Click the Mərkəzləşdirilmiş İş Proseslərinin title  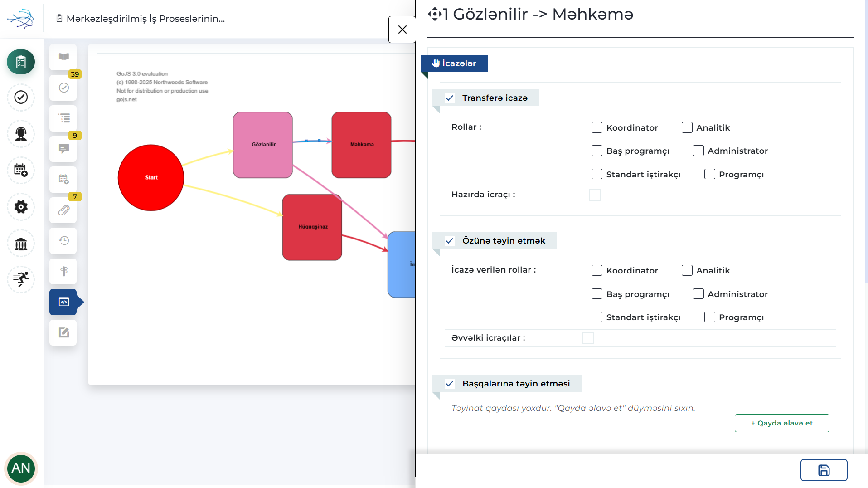(x=145, y=19)
